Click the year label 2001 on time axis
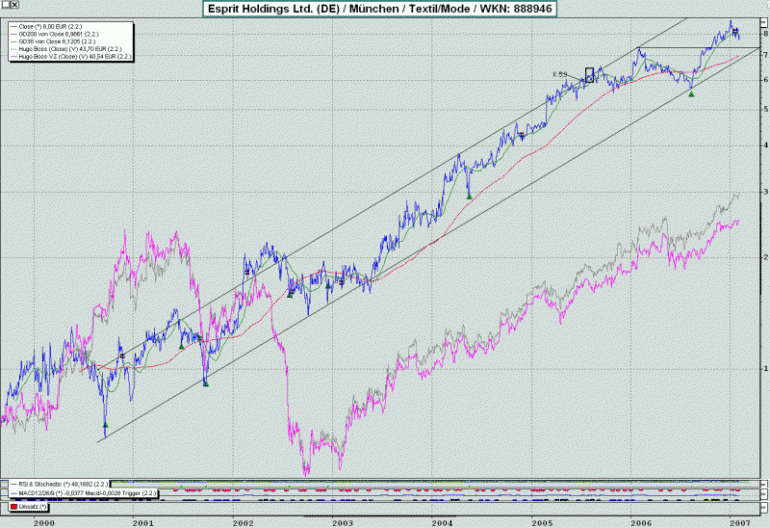The width and height of the screenshot is (770, 528). [143, 523]
